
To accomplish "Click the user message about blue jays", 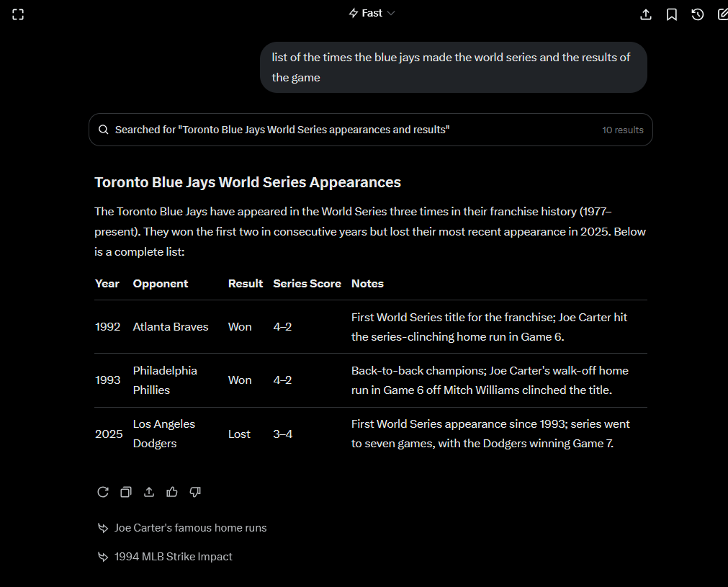I will pyautogui.click(x=453, y=67).
